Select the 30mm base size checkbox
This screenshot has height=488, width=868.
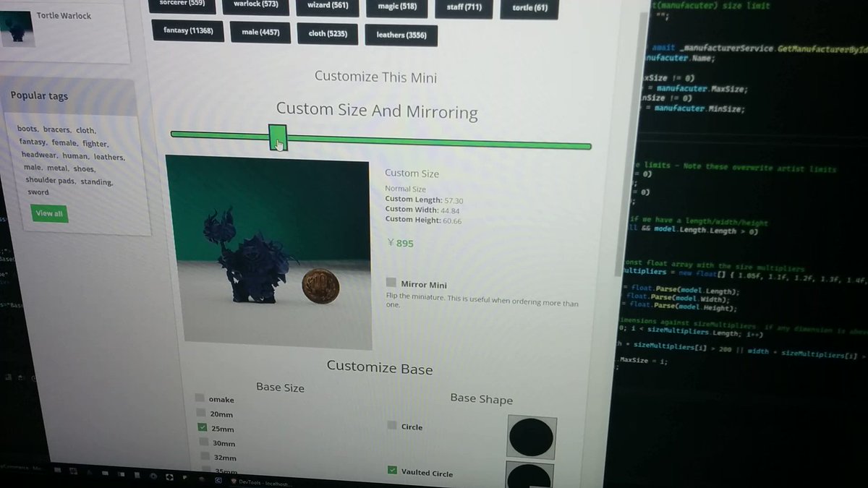(x=204, y=442)
